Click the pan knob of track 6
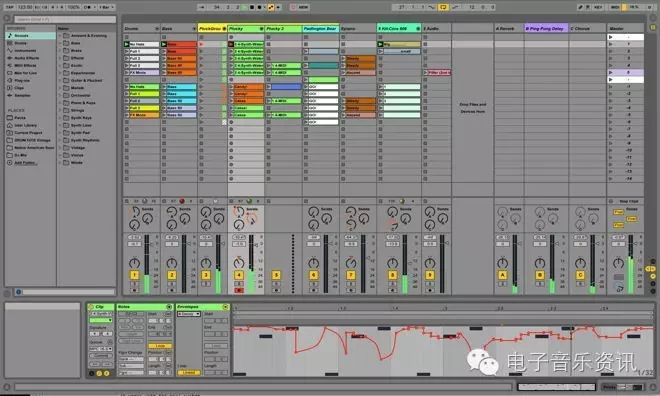The width and height of the screenshot is (660, 396). [313, 263]
